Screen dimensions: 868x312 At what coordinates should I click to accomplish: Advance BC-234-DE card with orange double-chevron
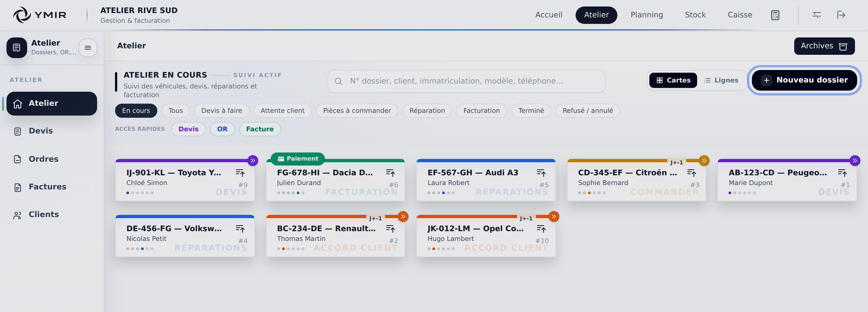(403, 216)
